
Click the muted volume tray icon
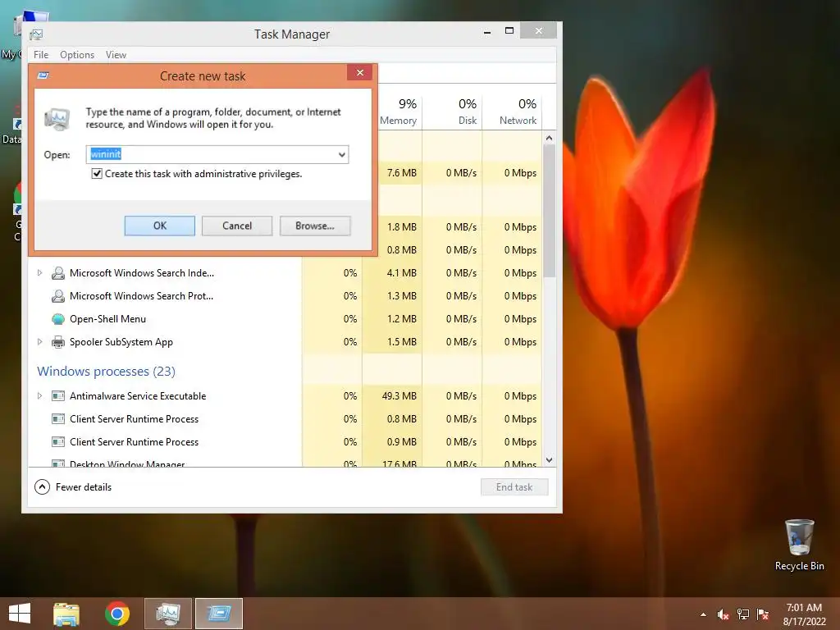[723, 614]
